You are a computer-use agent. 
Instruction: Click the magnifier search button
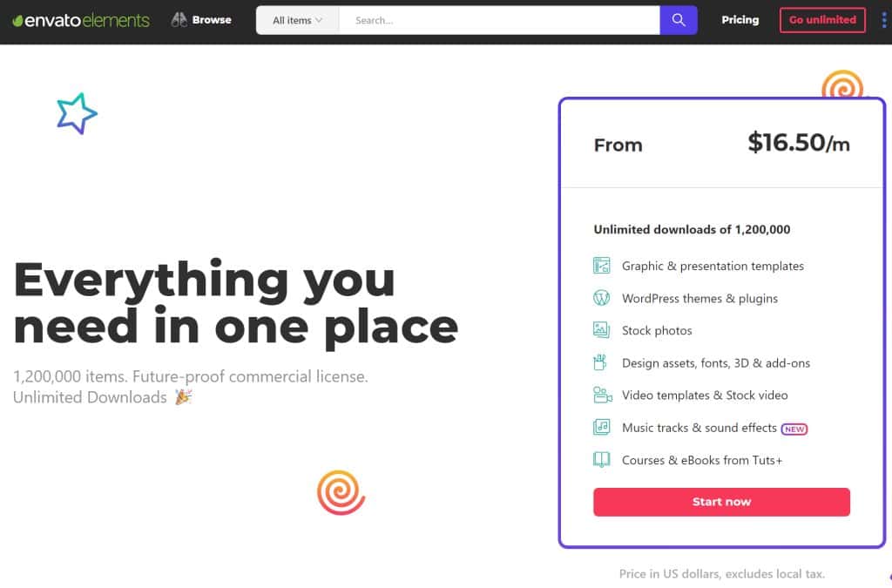click(679, 20)
